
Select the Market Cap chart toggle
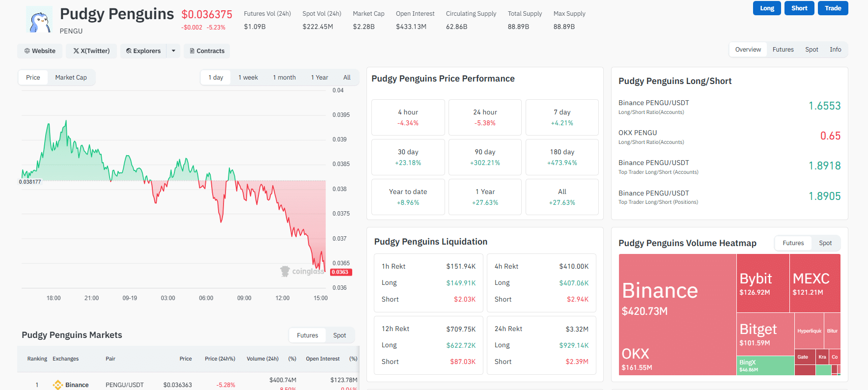(x=71, y=78)
